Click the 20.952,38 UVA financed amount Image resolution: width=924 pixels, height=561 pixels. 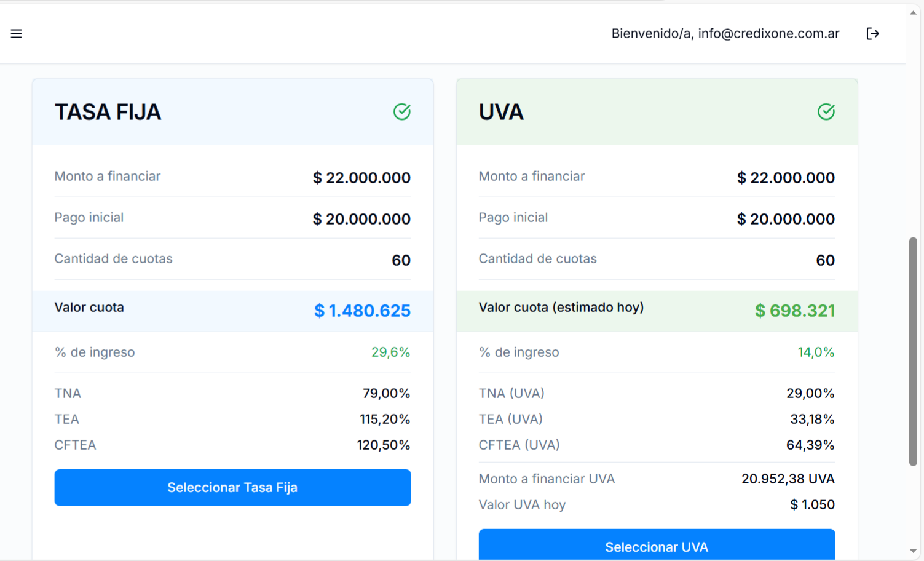tap(788, 479)
